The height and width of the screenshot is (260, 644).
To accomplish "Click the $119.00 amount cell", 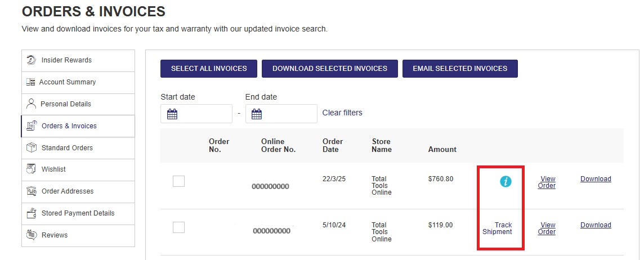I will pos(440,225).
